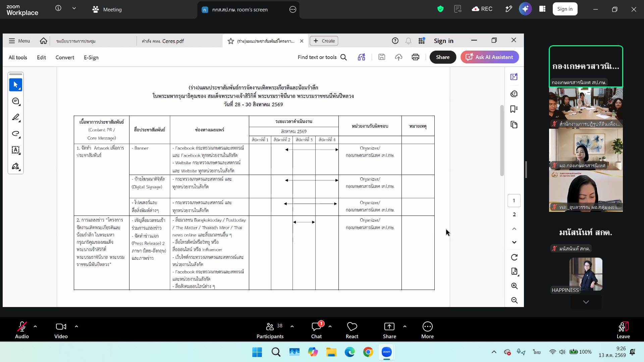The height and width of the screenshot is (362, 644).
Task: Expand chat options caret
Action: [x=330, y=326]
